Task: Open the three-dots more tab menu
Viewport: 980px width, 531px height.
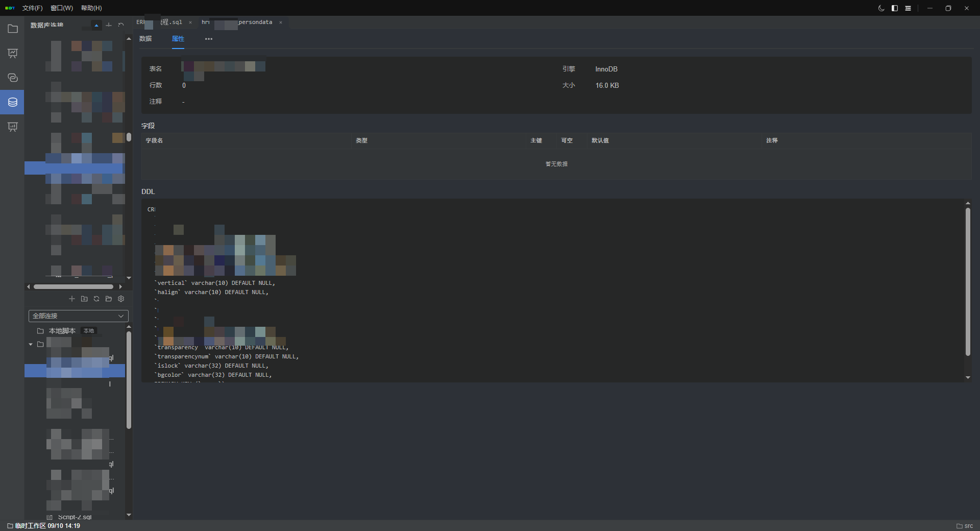Action: (209, 39)
